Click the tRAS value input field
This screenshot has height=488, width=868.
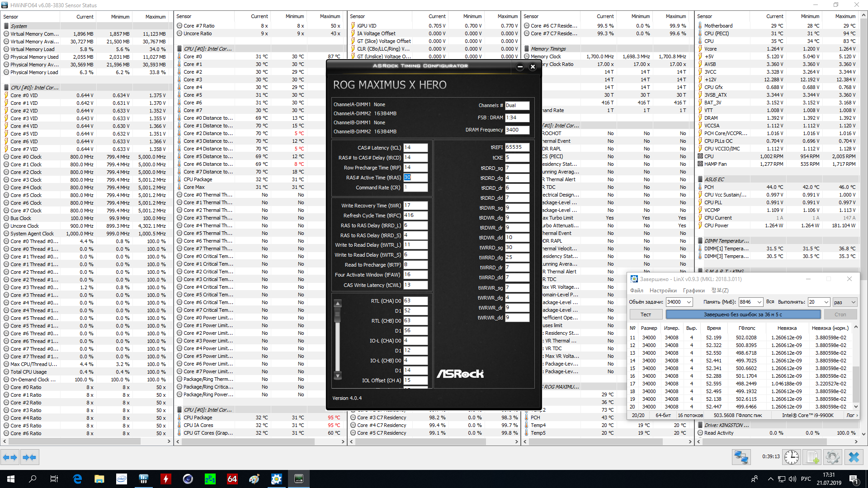click(x=415, y=178)
